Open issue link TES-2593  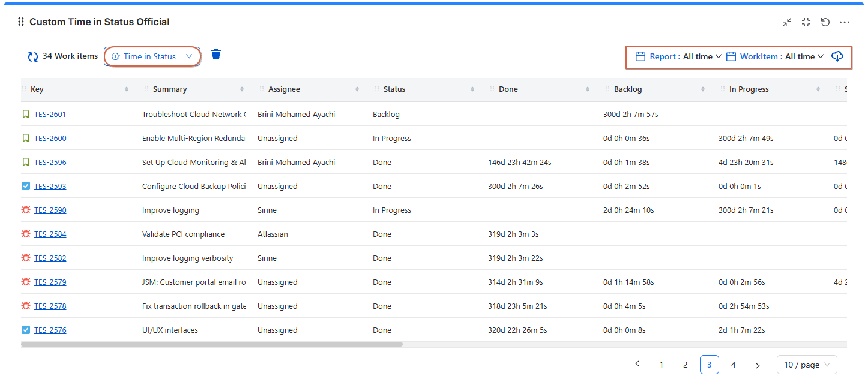[x=50, y=186]
